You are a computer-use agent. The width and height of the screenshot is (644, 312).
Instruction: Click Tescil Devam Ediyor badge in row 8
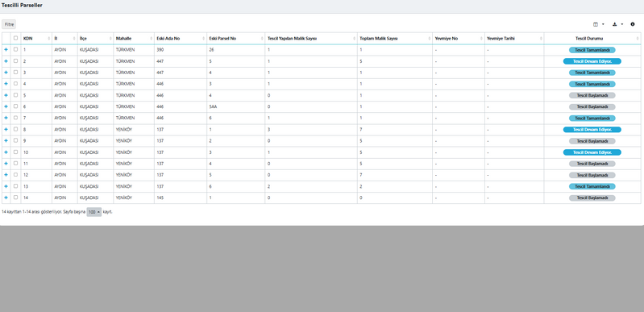point(592,130)
